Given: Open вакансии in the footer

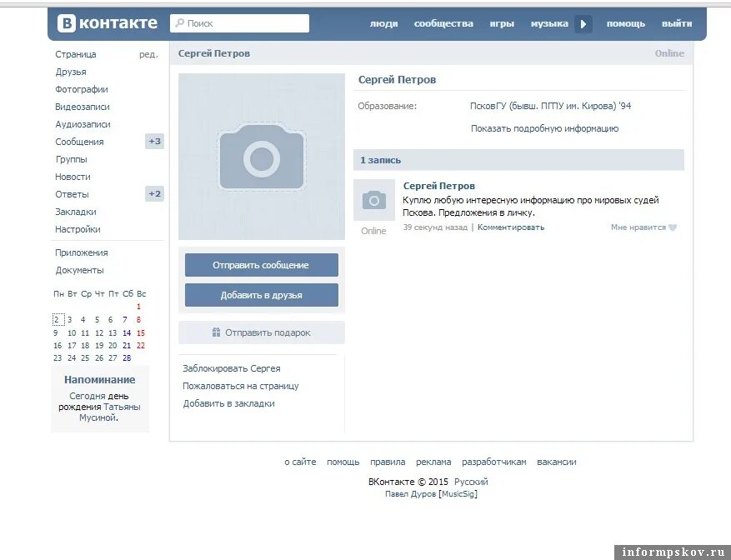Looking at the screenshot, I should point(557,462).
